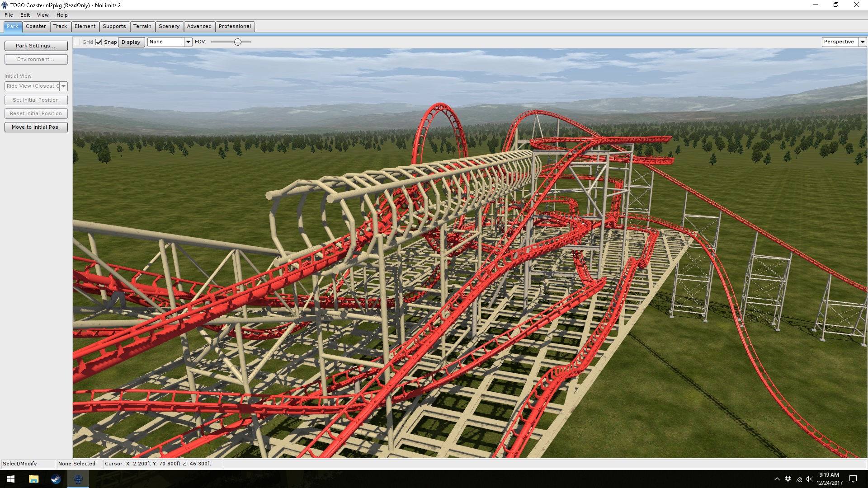
Task: Click the FOV slider handle
Action: (238, 42)
